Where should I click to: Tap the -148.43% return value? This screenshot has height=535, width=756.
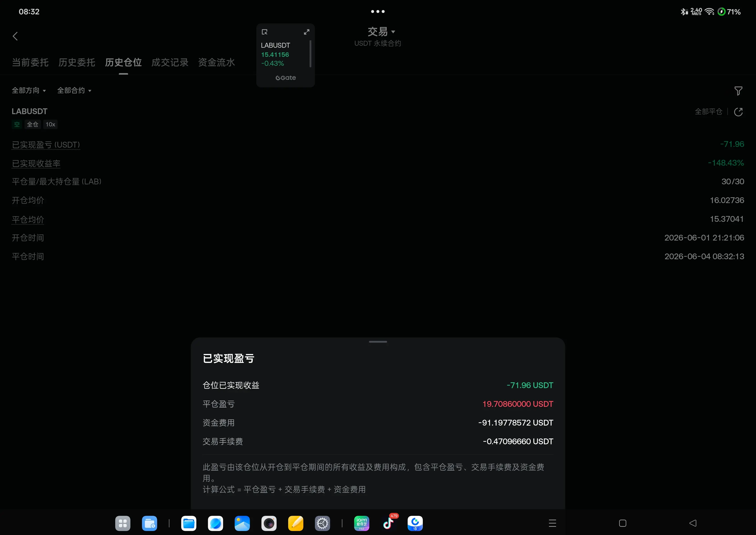coord(726,163)
